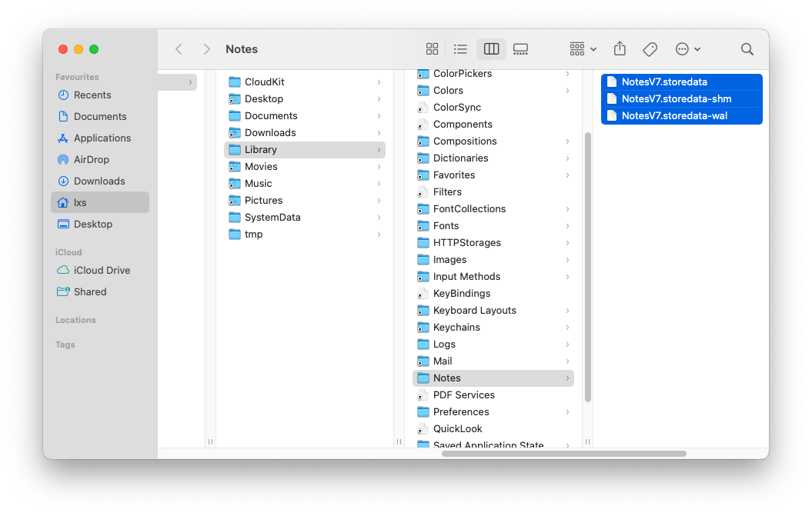The image size is (812, 516).
Task: Select Applications in the sidebar
Action: (x=102, y=138)
